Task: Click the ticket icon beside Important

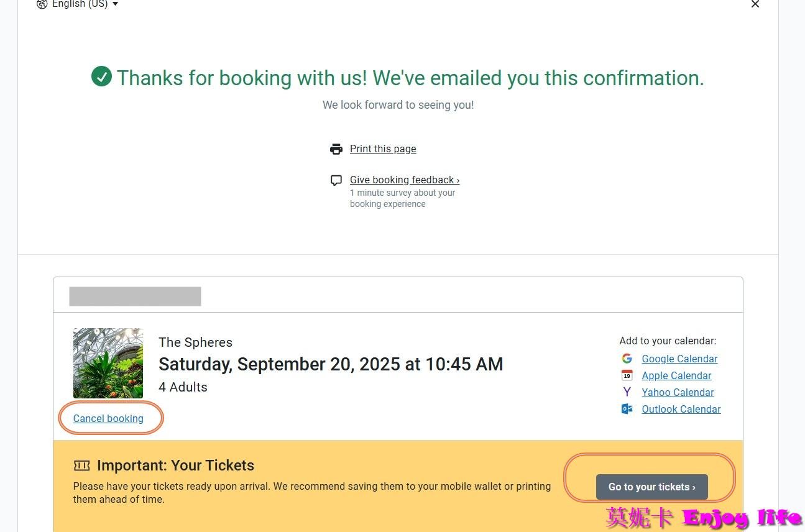Action: tap(81, 465)
